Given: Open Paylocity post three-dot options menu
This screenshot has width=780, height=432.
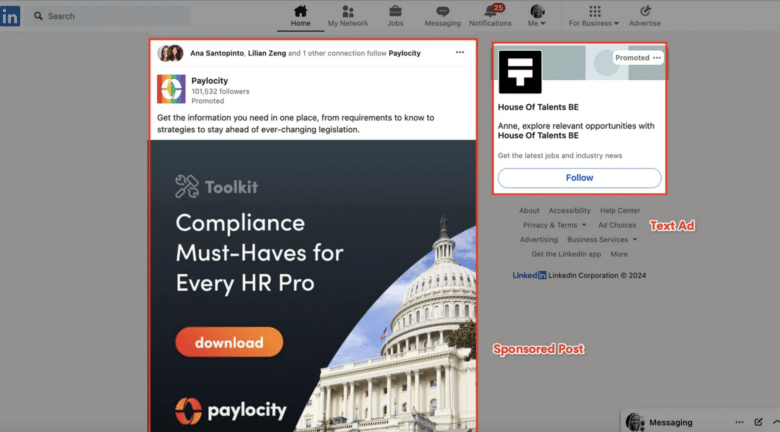Looking at the screenshot, I should 460,52.
